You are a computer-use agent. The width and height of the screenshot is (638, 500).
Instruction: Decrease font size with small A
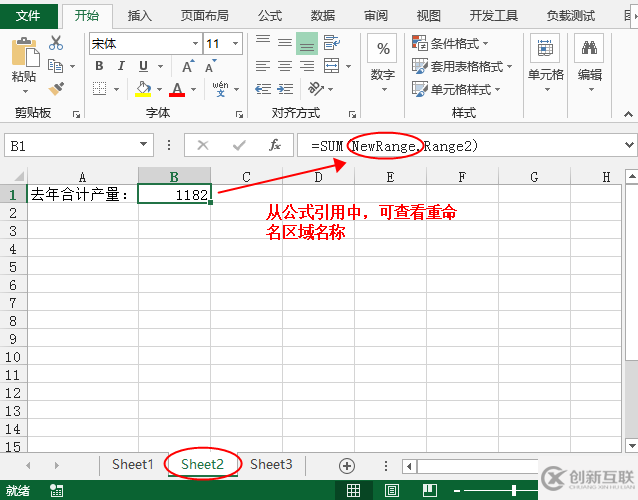[211, 66]
